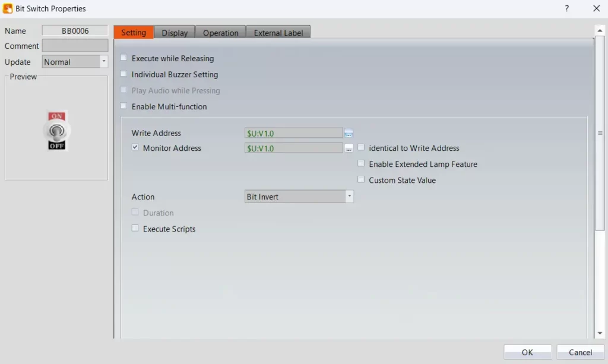Open the Operation tab

(220, 33)
